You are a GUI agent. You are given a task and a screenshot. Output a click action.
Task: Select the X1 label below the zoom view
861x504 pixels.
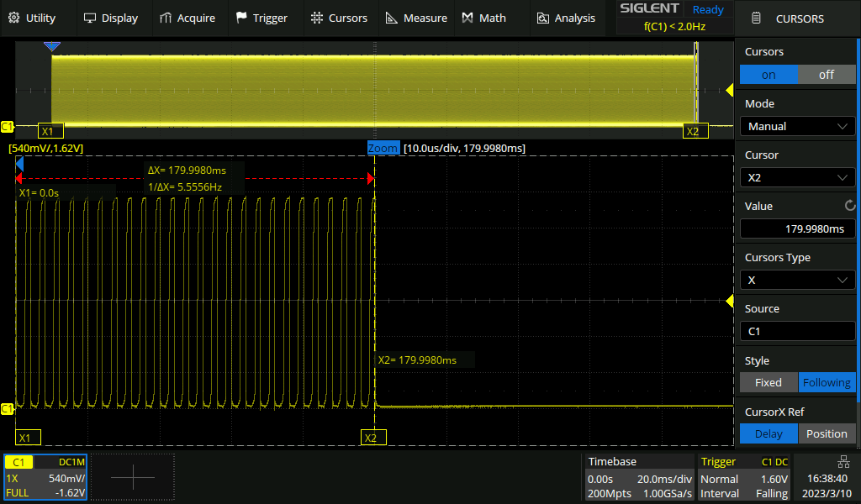28,438
